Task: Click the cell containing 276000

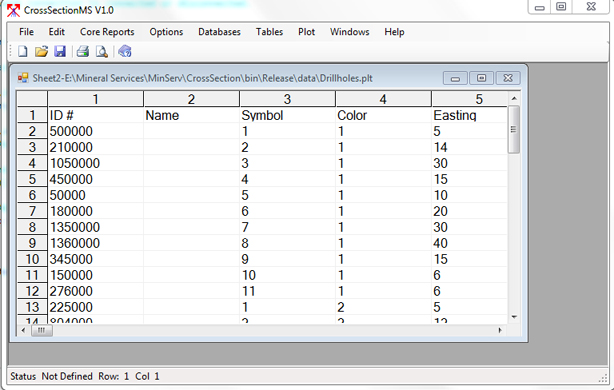Action: 96,291
